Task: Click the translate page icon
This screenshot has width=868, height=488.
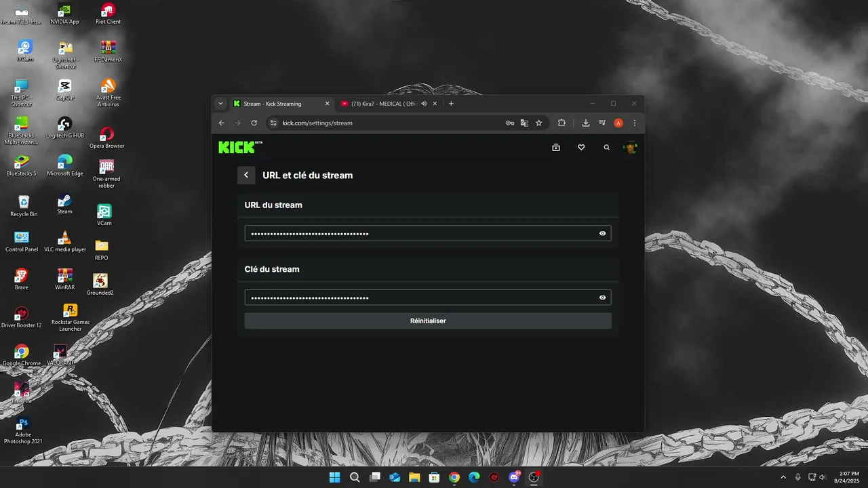Action: click(524, 123)
